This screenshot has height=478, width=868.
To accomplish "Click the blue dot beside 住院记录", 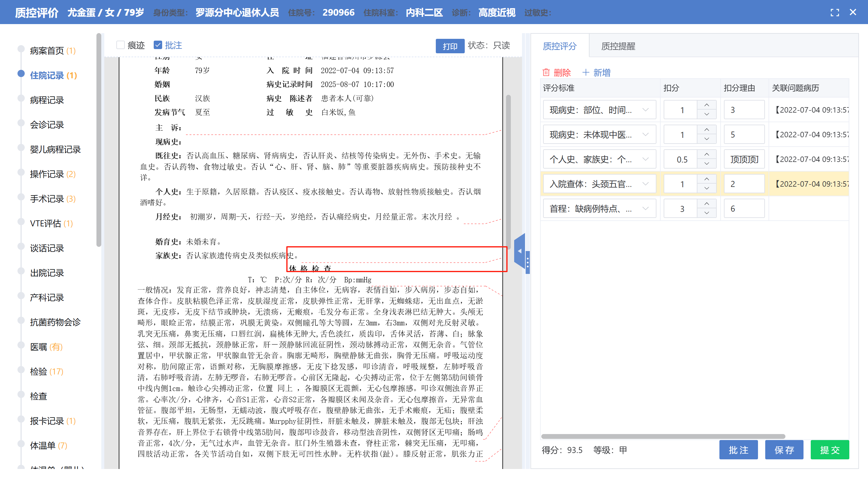I will (x=21, y=74).
